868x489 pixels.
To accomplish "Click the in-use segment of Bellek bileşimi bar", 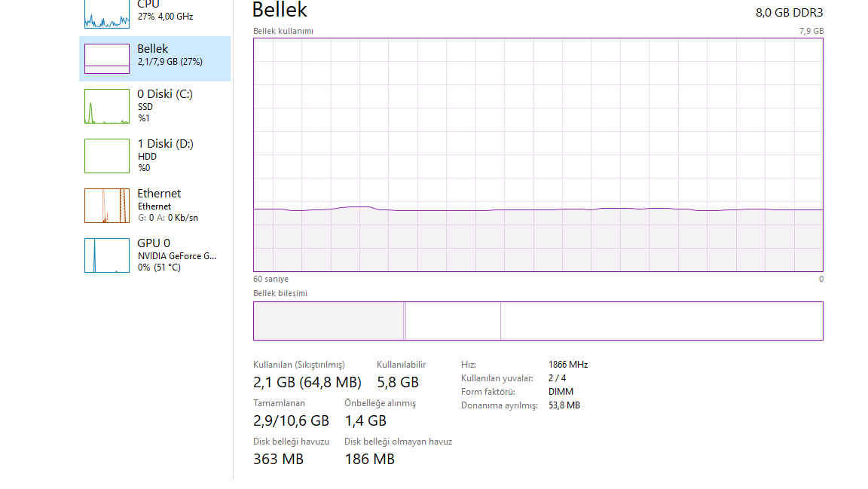I will click(329, 321).
